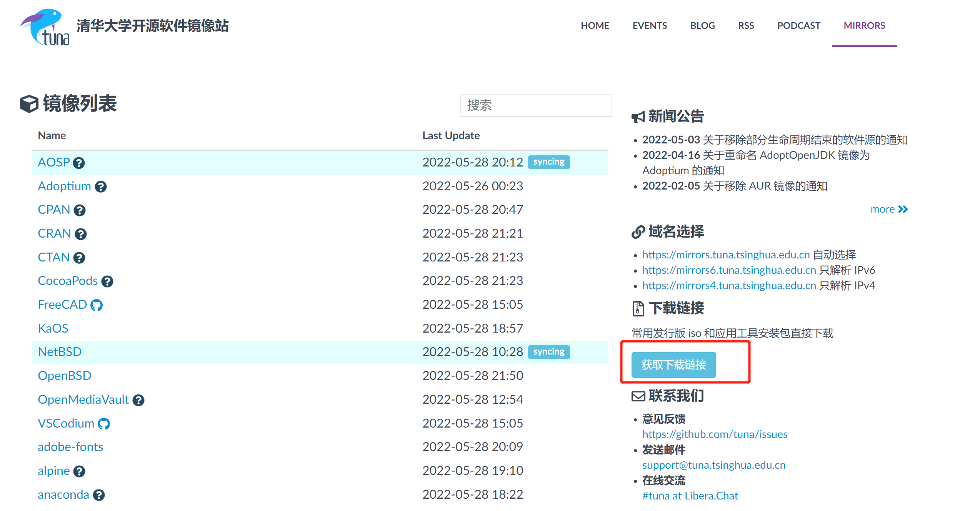The width and height of the screenshot is (980, 511).
Task: Click the help icon next to OpenMediaVault
Action: (138, 400)
